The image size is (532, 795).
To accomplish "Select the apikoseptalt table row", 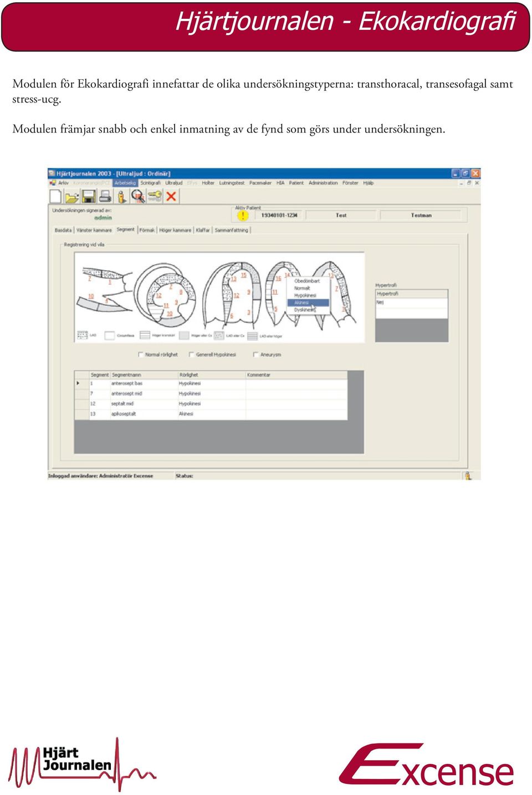I will [211, 414].
